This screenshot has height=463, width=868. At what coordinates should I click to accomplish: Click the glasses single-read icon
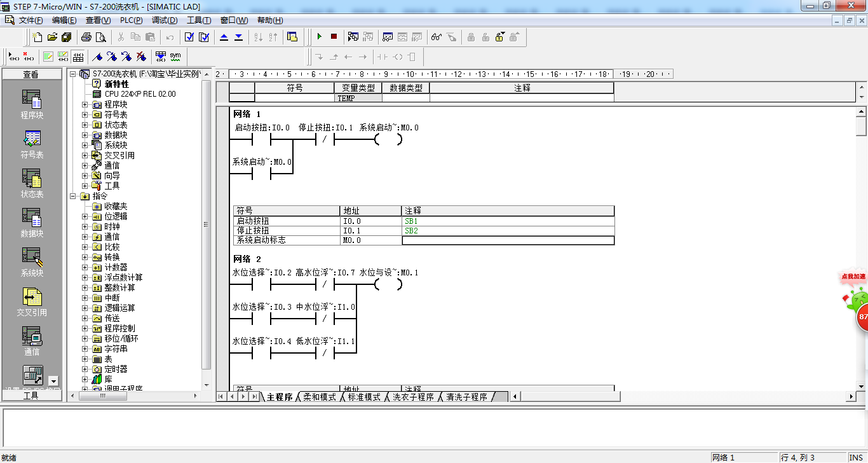coord(437,37)
